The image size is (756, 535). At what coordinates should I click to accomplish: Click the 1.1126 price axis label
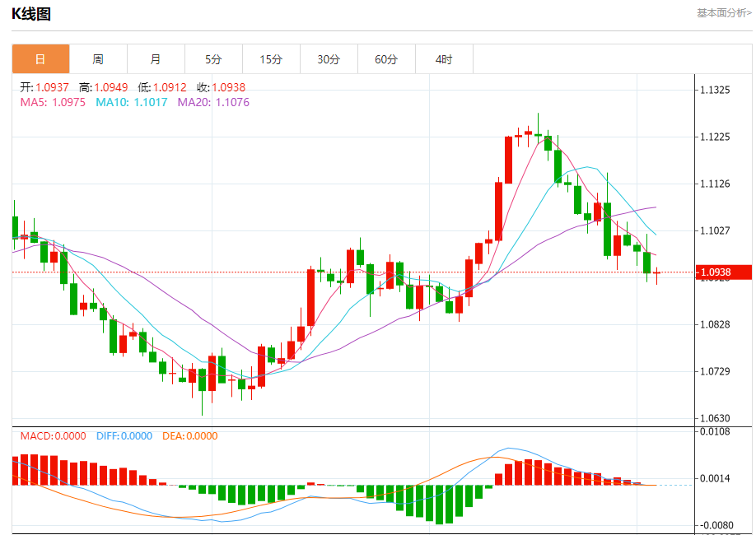pyautogui.click(x=715, y=184)
